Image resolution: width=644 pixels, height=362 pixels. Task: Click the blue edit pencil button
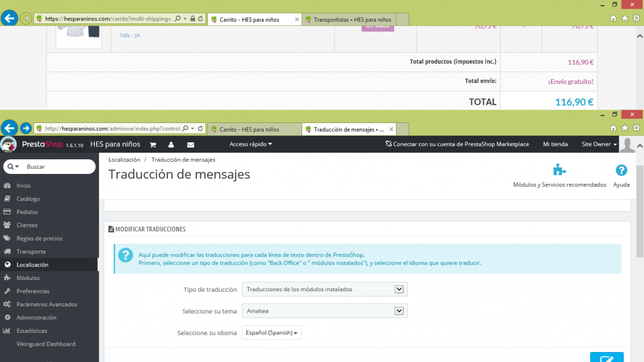coord(607,357)
